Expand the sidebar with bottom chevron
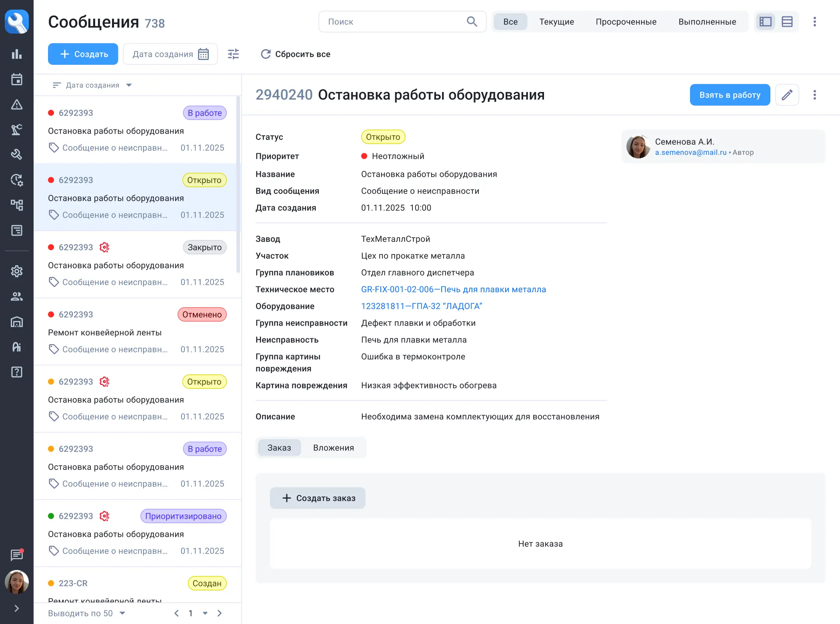Viewport: 840px width, 624px height. tap(16, 608)
